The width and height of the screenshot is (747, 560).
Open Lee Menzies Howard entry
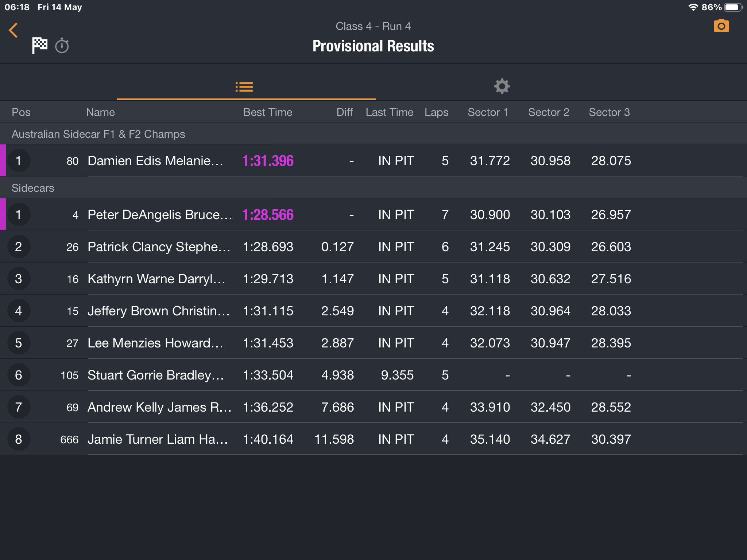coord(373,343)
